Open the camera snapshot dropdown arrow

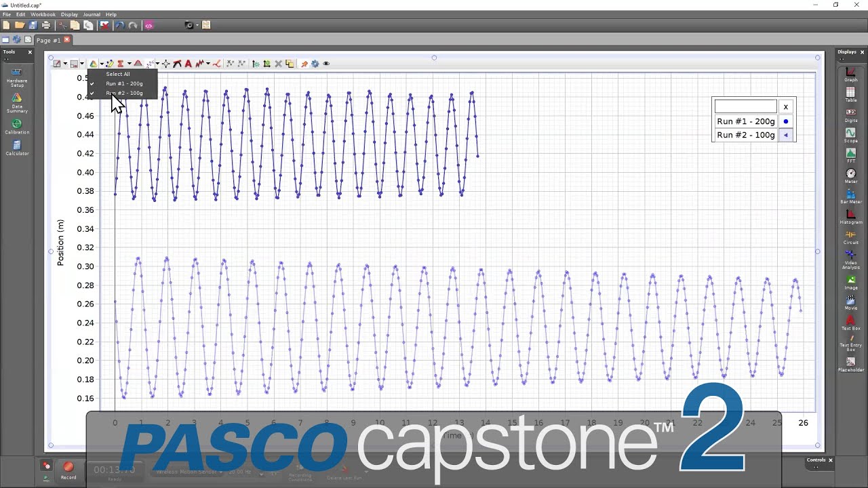(x=197, y=25)
